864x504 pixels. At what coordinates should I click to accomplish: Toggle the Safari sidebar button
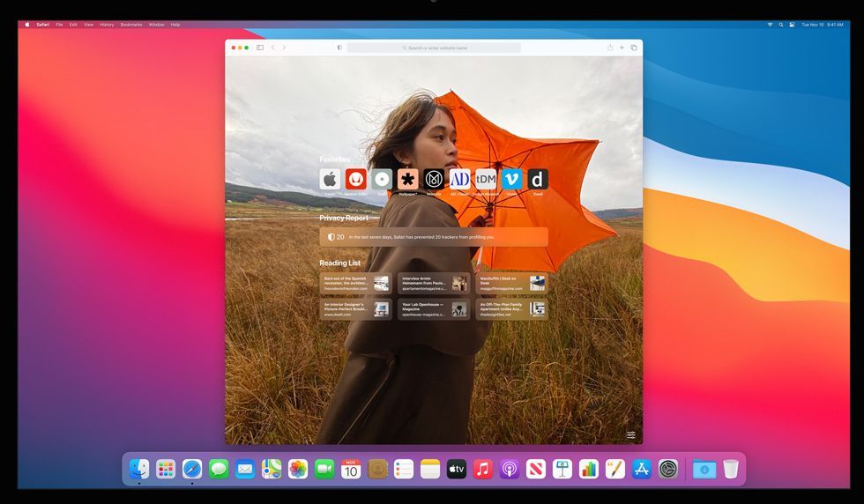tap(260, 48)
